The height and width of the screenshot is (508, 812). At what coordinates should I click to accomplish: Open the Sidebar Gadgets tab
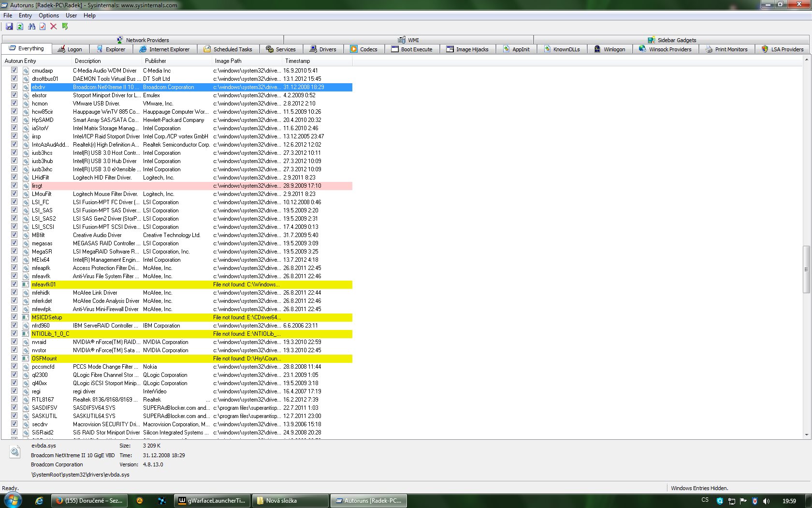[672, 40]
